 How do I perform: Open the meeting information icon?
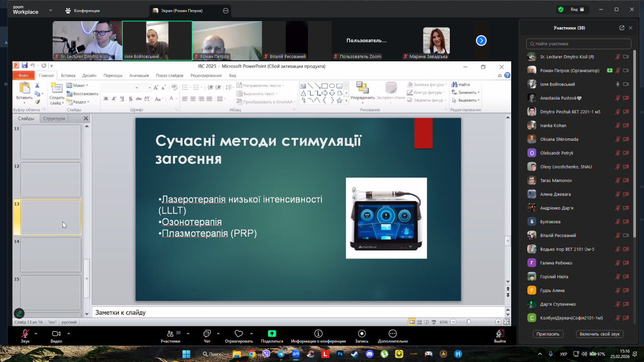point(318,334)
